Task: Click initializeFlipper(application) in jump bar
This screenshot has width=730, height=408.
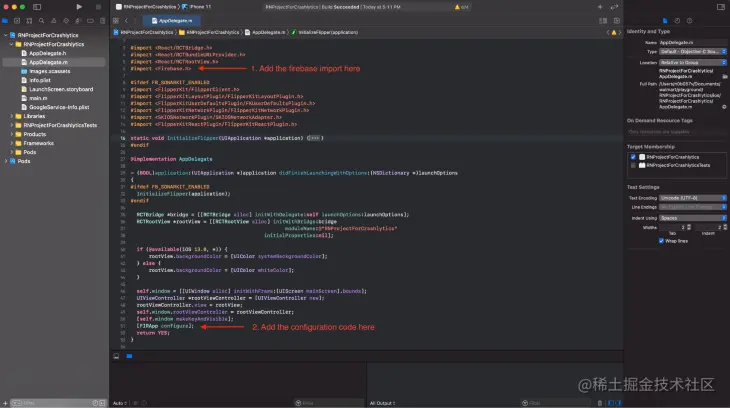Action: pyautogui.click(x=324, y=32)
